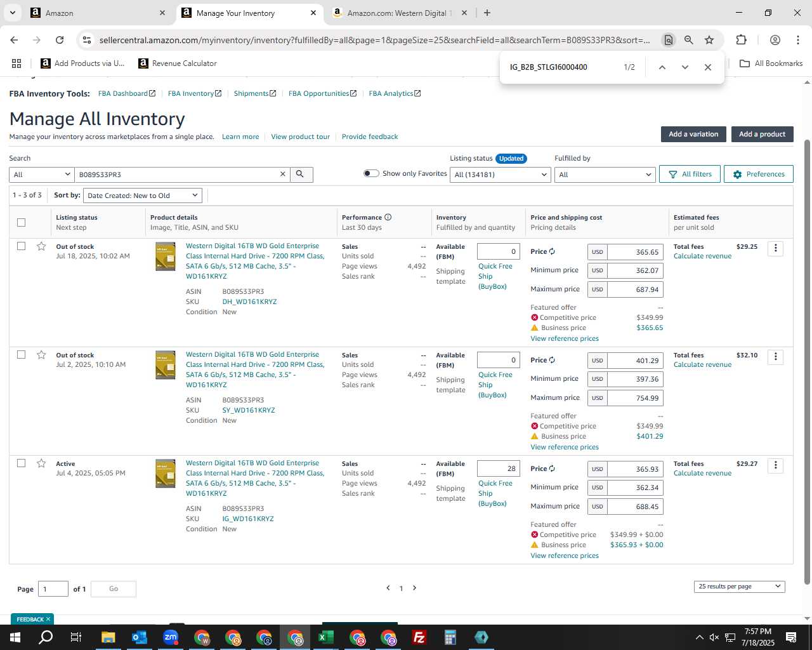The height and width of the screenshot is (650, 812).
Task: Open FBA Dashboard link
Action: click(127, 93)
